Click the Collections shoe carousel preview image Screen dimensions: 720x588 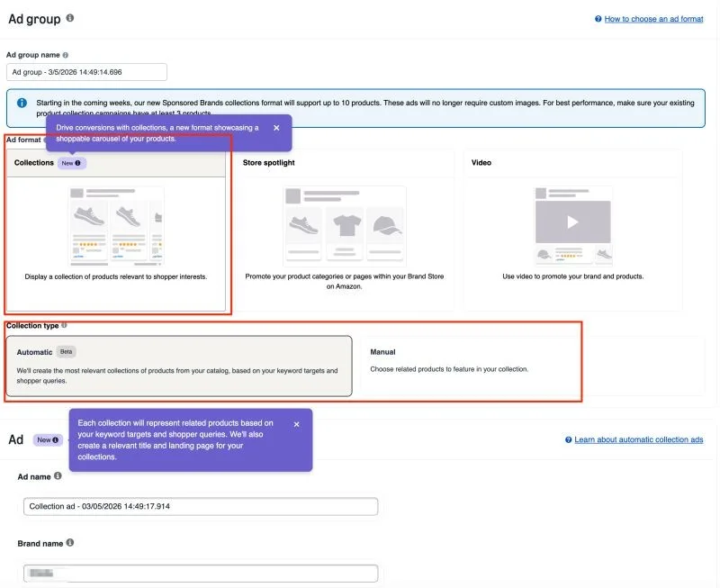[x=116, y=227]
